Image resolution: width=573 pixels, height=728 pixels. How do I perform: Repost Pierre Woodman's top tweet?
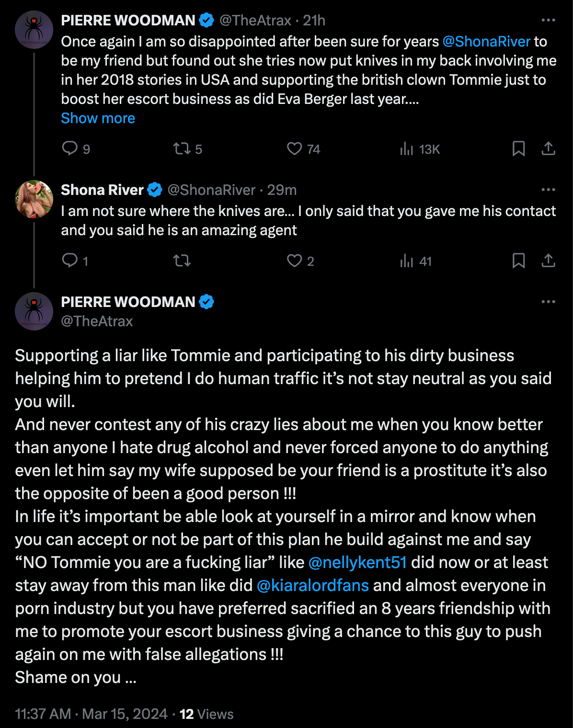[x=182, y=148]
